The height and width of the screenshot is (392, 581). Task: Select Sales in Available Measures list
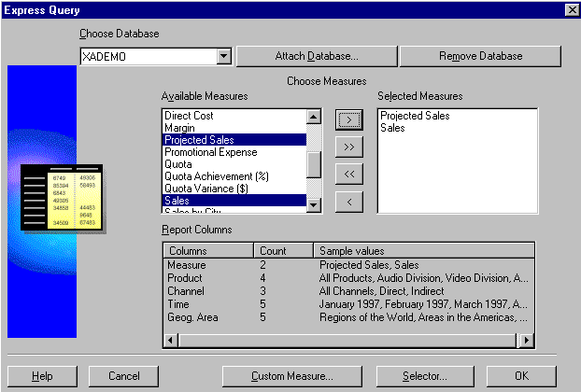click(234, 201)
